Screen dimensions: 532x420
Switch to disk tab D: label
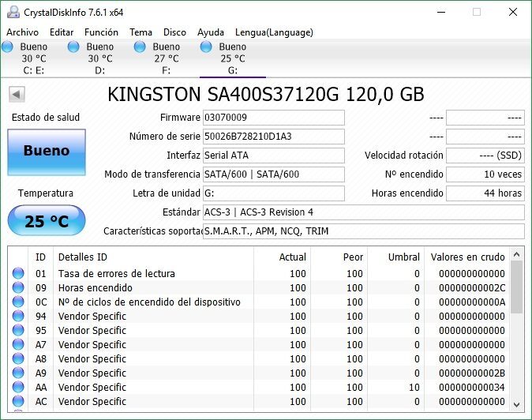(x=99, y=70)
